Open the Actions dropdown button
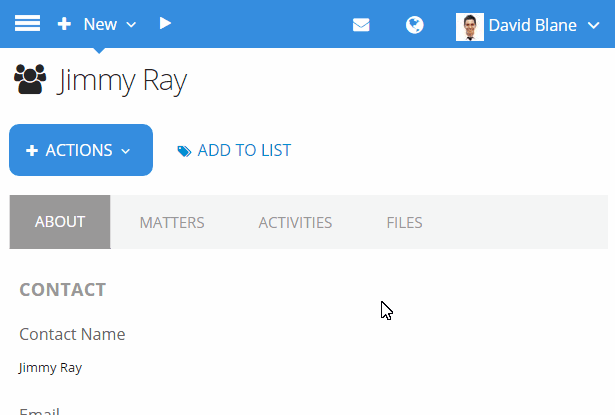 81,150
